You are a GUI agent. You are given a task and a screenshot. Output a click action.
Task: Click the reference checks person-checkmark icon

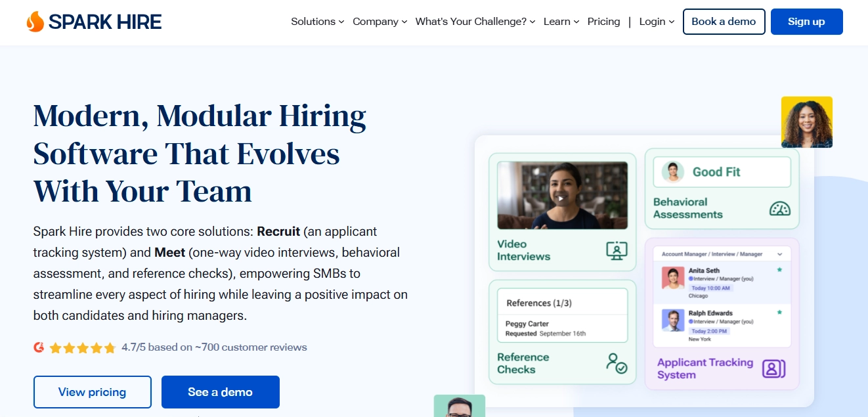[x=617, y=363]
